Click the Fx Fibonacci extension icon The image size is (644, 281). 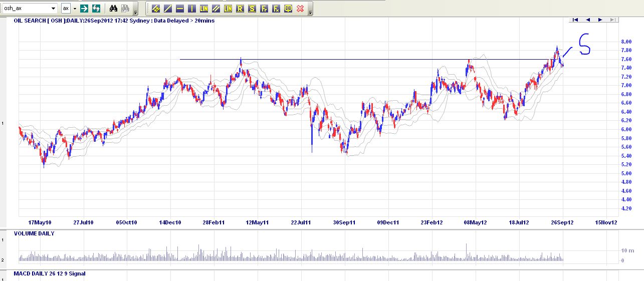click(x=276, y=9)
